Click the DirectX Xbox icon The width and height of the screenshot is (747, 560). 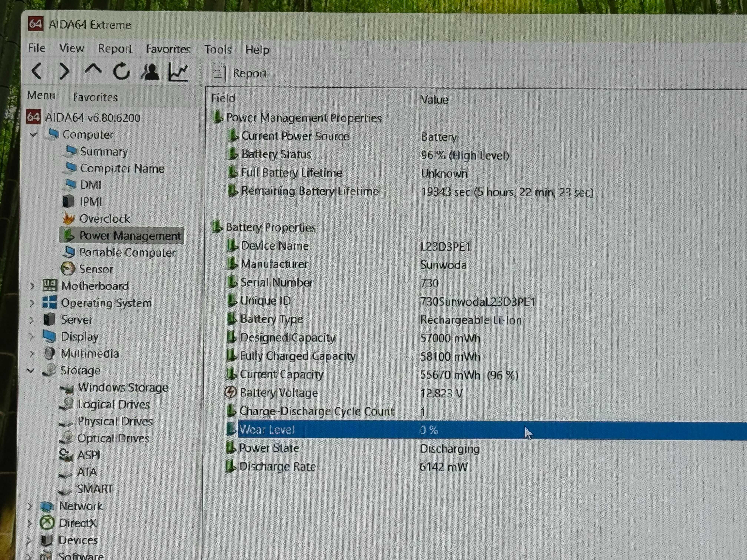click(47, 523)
